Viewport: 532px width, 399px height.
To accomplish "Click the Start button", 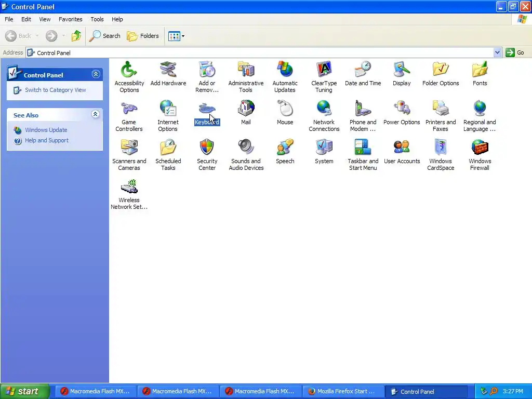I will (x=24, y=391).
